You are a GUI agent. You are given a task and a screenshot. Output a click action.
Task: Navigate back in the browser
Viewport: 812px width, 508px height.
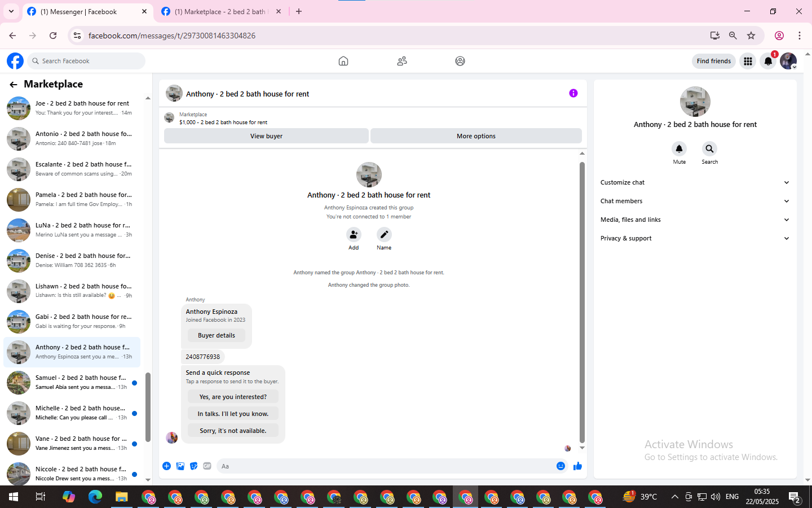click(x=12, y=36)
